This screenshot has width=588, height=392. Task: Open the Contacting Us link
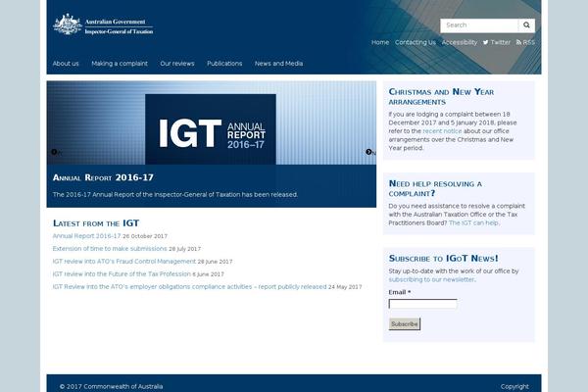pos(416,42)
